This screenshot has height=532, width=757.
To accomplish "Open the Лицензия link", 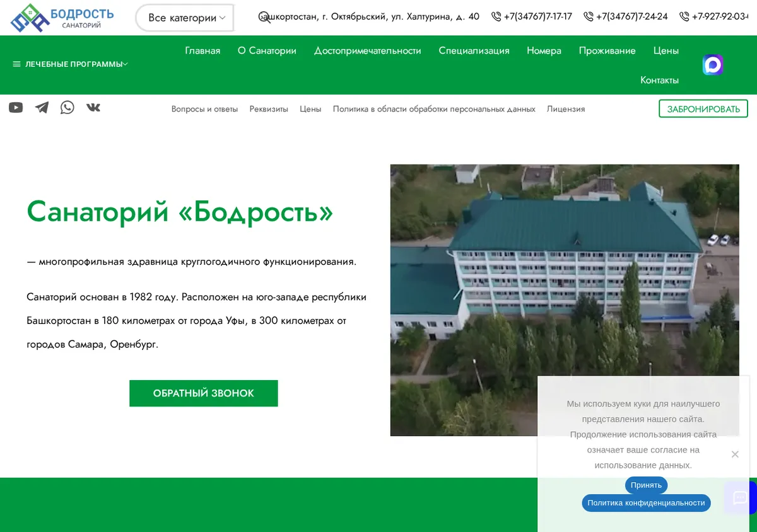I will point(566,109).
